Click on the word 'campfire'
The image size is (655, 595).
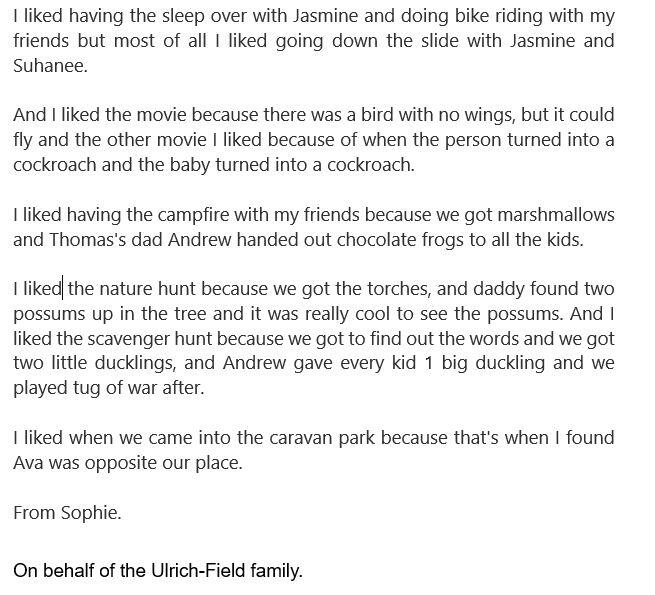(x=193, y=215)
